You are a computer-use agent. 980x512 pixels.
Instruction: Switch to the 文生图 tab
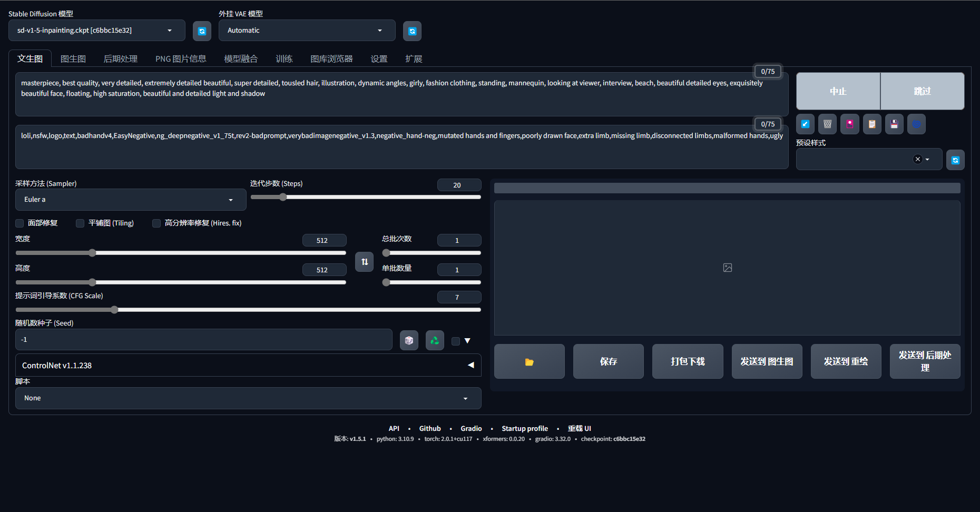[30, 58]
